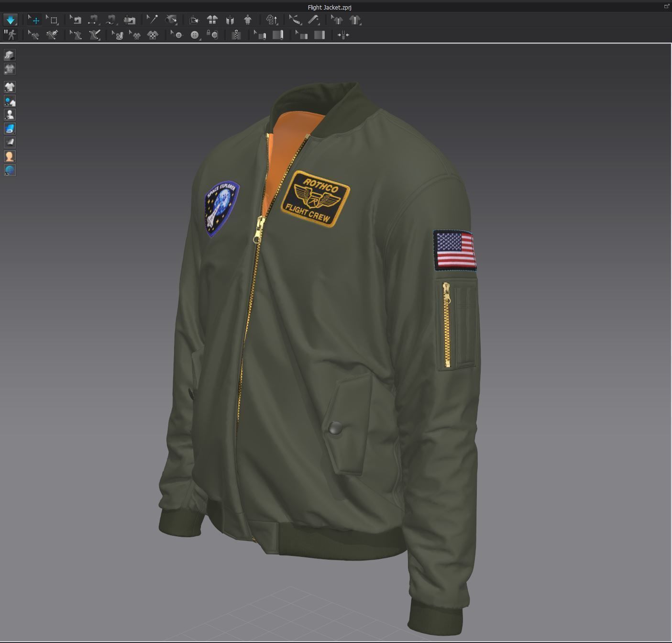Select the Button tool

coord(195,34)
